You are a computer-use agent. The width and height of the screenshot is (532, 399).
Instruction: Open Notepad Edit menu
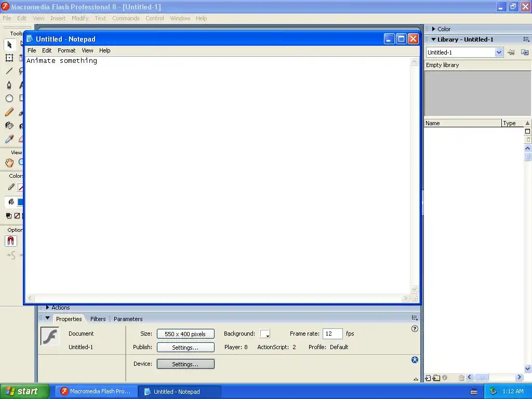pyautogui.click(x=47, y=50)
